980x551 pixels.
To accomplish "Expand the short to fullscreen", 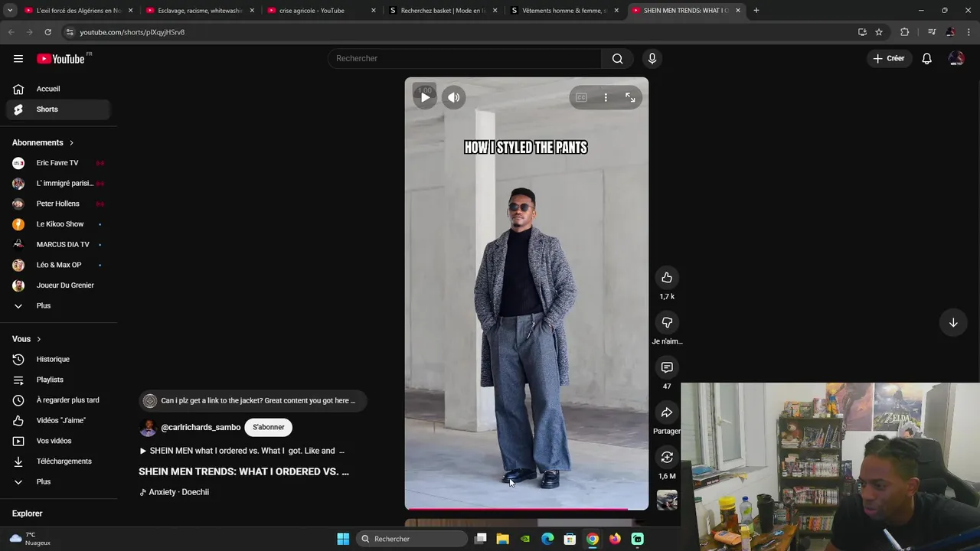I will click(x=630, y=97).
